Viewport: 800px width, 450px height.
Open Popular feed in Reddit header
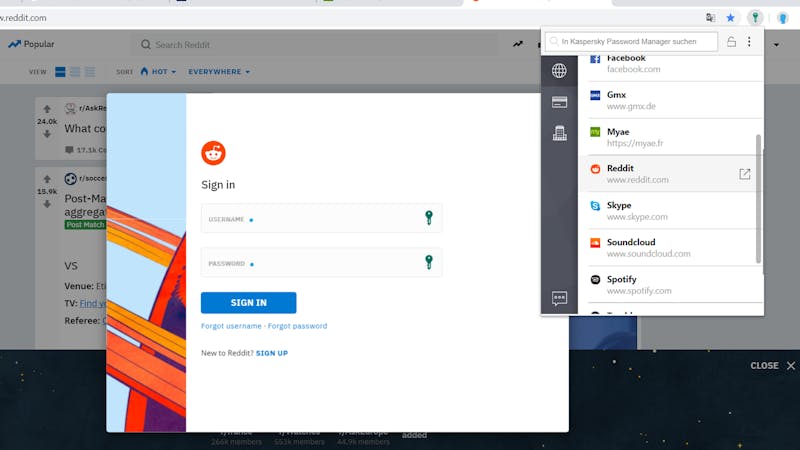(31, 44)
